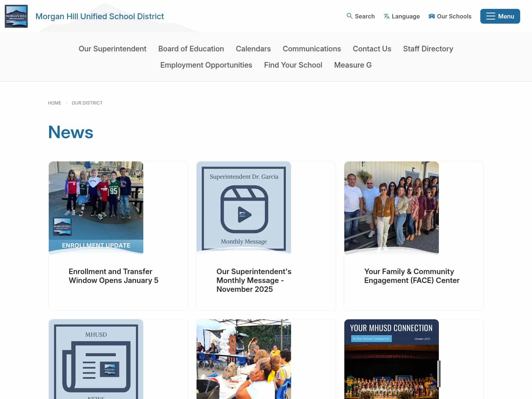This screenshot has height=399, width=532.
Task: Open Employment Opportunities
Action: pos(206,65)
